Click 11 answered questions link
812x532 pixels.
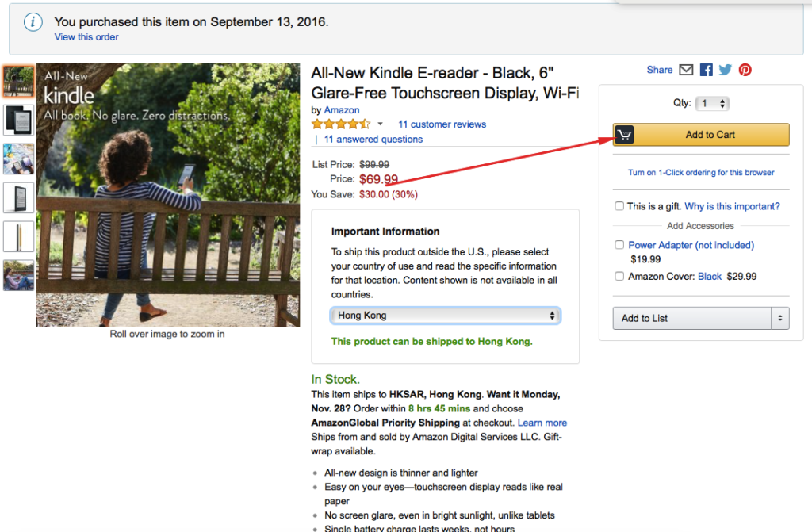click(x=373, y=140)
